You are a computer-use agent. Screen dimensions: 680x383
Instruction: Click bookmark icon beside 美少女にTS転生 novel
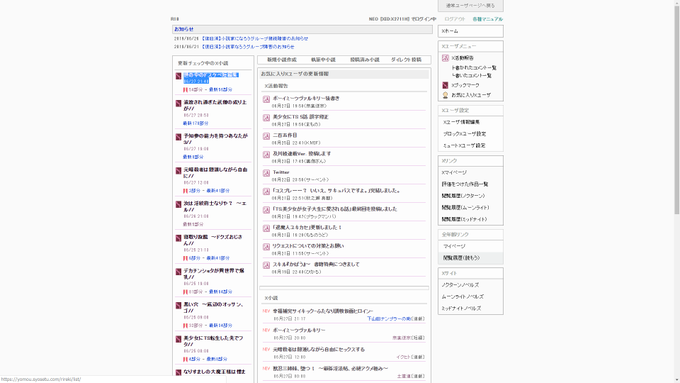click(x=178, y=339)
